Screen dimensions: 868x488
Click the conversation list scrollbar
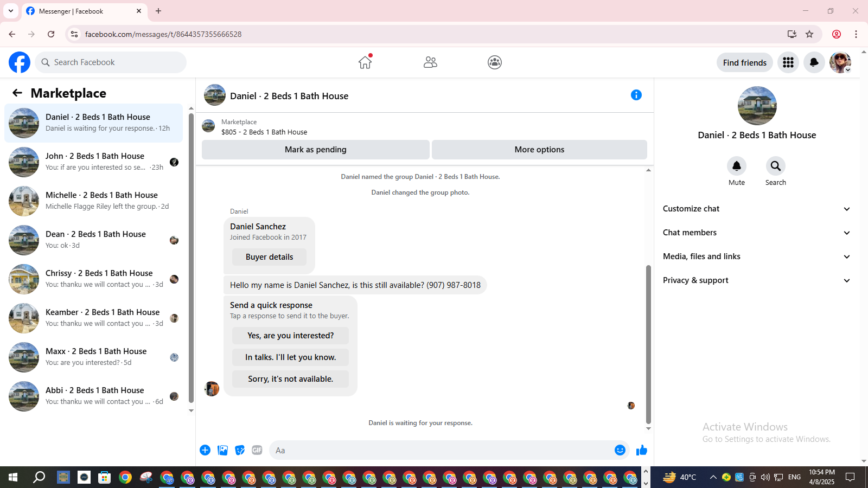click(x=191, y=258)
